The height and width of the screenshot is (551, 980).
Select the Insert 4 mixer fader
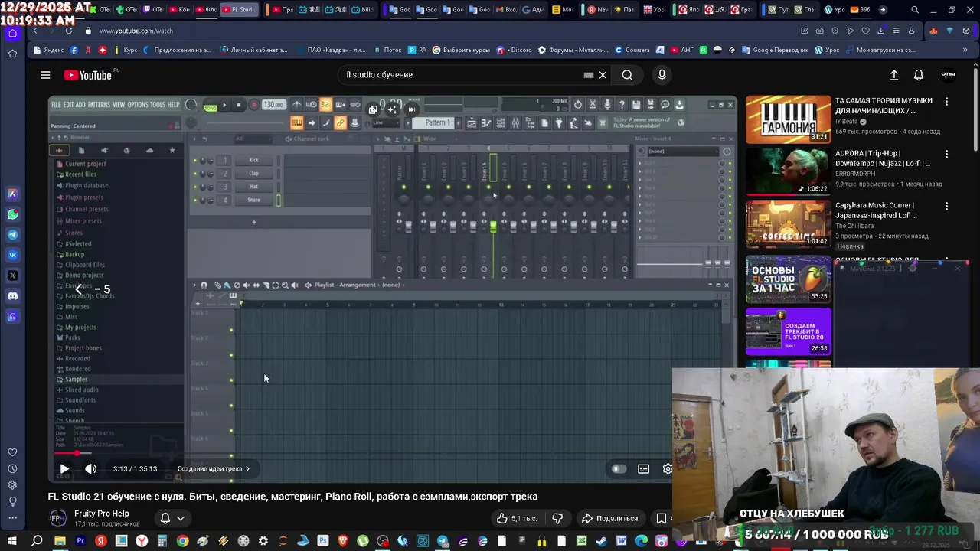click(x=493, y=227)
